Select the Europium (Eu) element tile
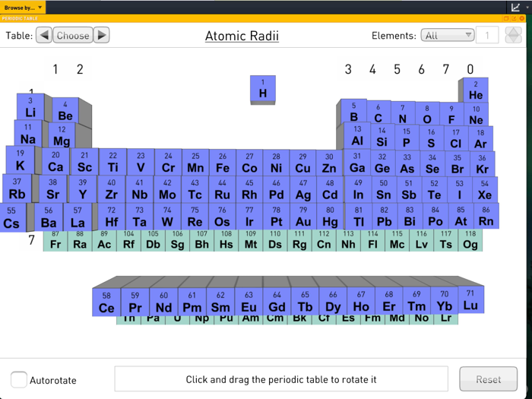This screenshot has width=532, height=399. [x=249, y=302]
